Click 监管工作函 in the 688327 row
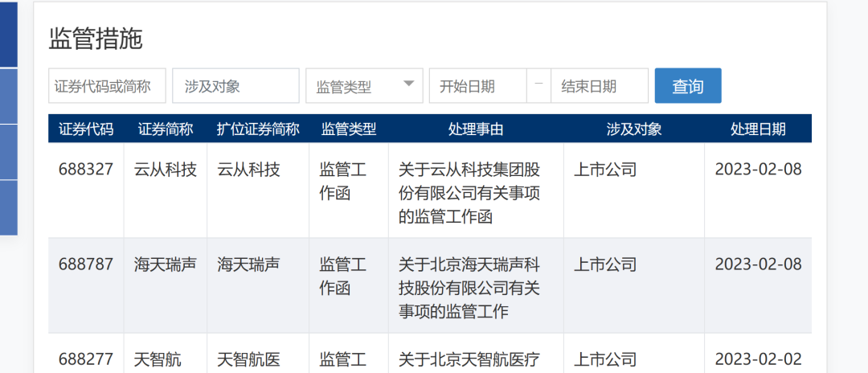The width and height of the screenshot is (868, 373). coord(342,181)
